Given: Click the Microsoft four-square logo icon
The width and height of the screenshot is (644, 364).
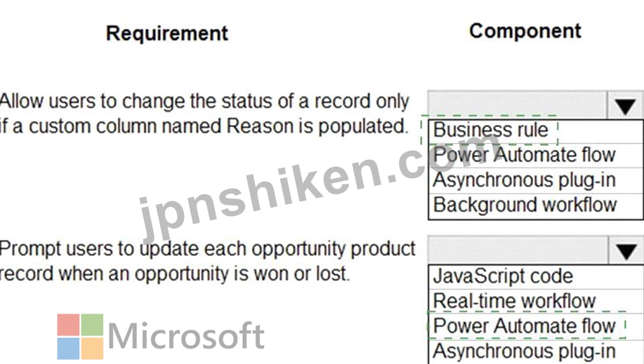Looking at the screenshot, I should (x=80, y=337).
